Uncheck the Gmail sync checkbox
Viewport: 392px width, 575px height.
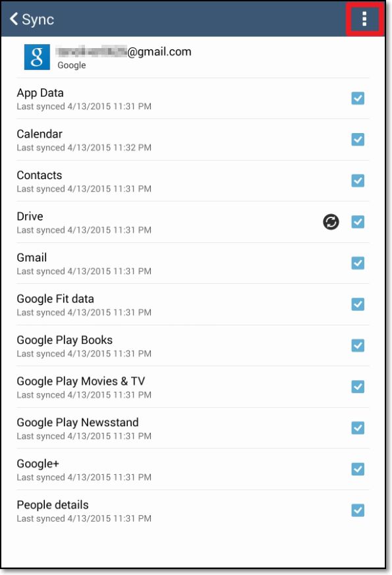358,263
